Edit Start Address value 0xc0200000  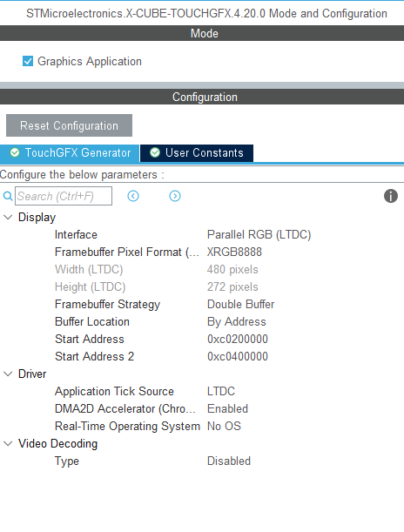238,339
